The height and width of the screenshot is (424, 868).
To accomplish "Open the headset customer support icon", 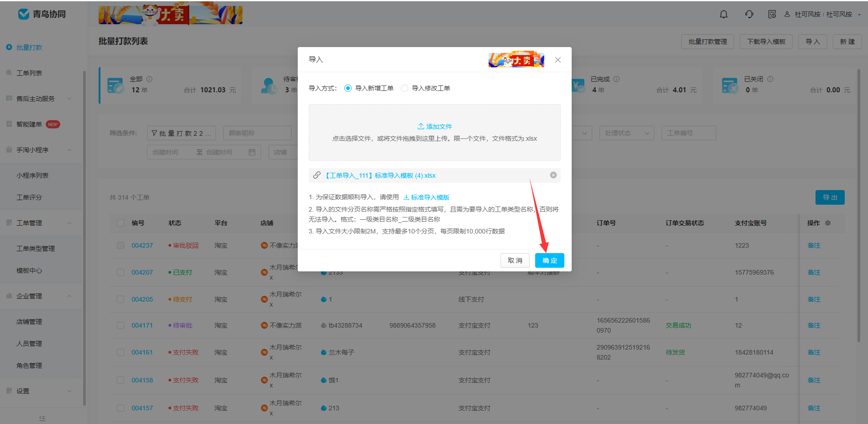I will [x=749, y=15].
